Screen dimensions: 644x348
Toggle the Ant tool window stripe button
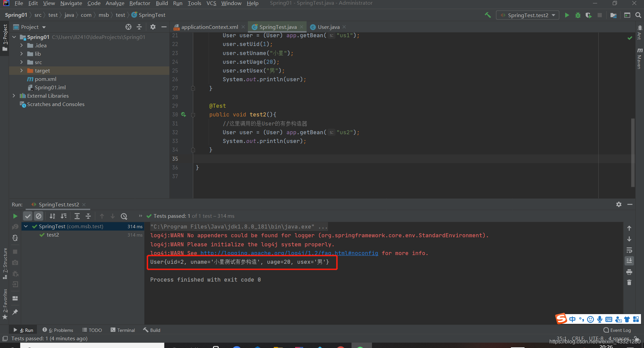(639, 32)
